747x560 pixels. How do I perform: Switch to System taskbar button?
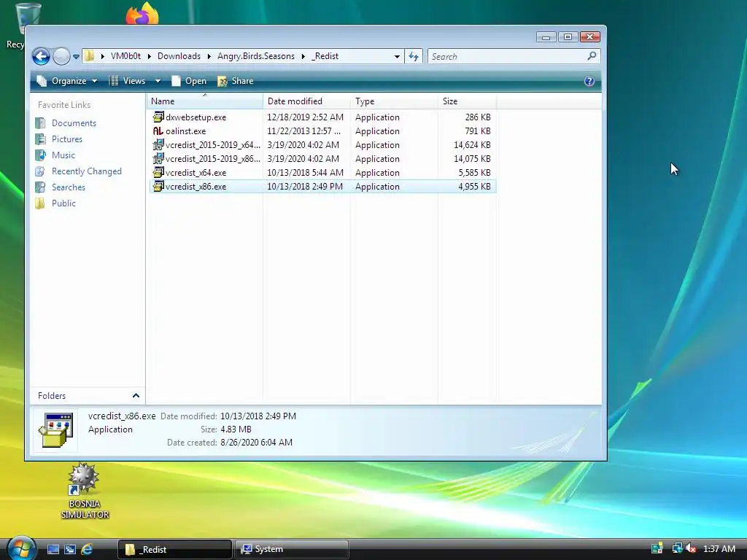[292, 549]
